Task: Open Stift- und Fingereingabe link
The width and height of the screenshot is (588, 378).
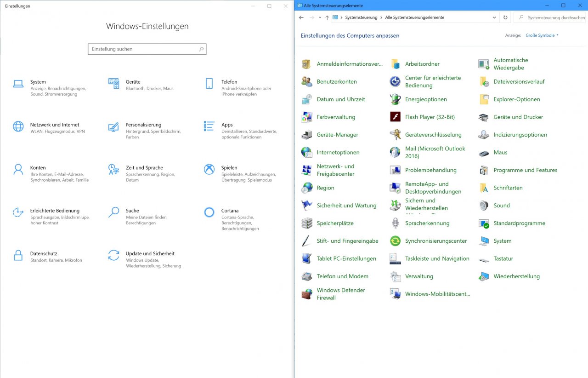Action: pyautogui.click(x=347, y=241)
